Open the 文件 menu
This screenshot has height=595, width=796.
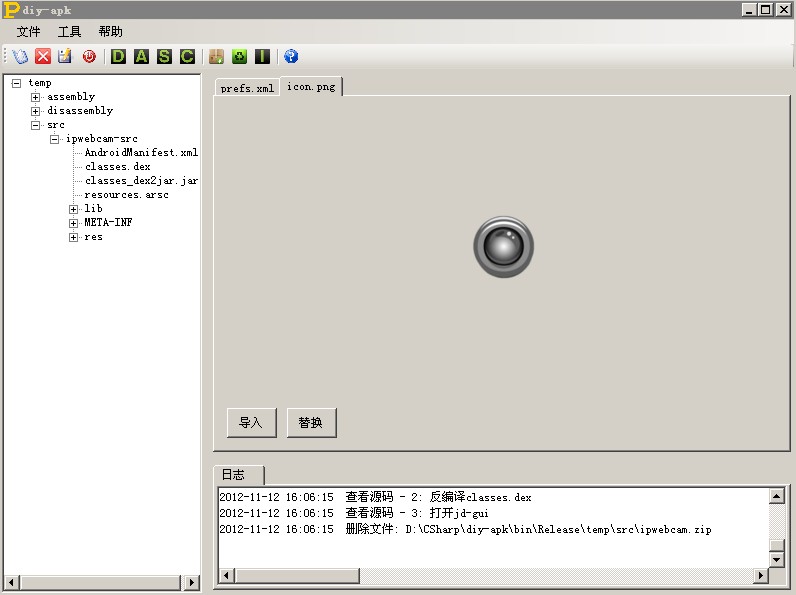(29, 32)
